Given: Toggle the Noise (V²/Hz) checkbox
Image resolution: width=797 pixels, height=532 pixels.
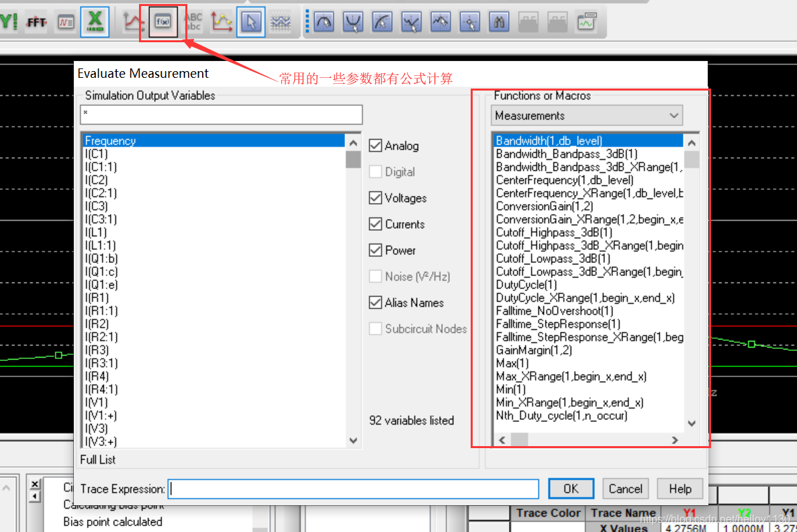Looking at the screenshot, I should [375, 276].
